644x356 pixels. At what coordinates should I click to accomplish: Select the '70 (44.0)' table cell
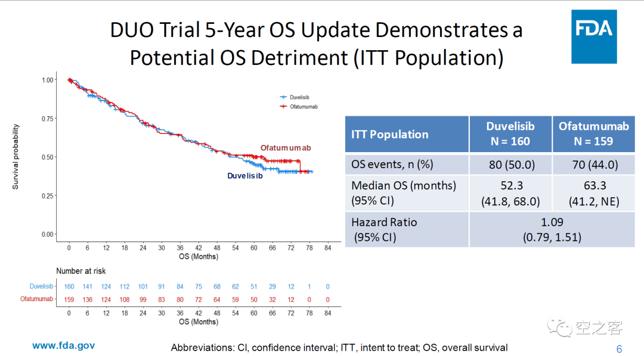(x=595, y=165)
